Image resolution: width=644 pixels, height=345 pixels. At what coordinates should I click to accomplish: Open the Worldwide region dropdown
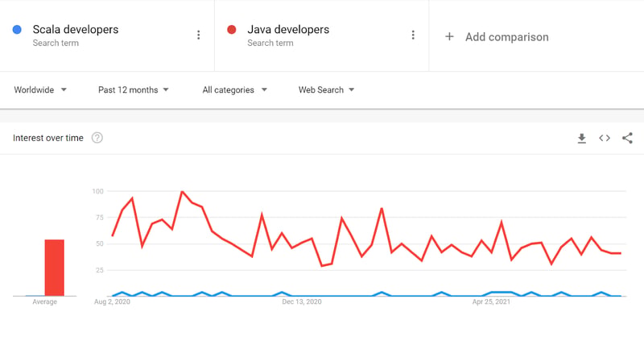pyautogui.click(x=40, y=89)
